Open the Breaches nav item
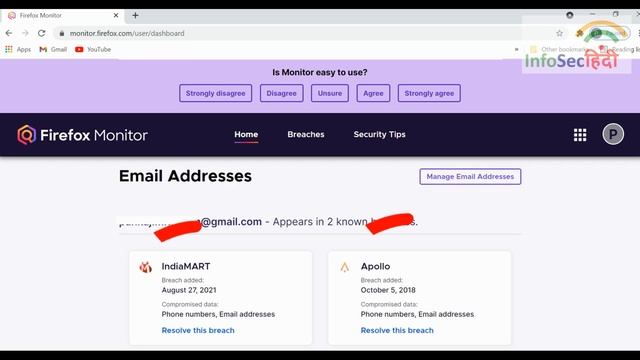 306,134
